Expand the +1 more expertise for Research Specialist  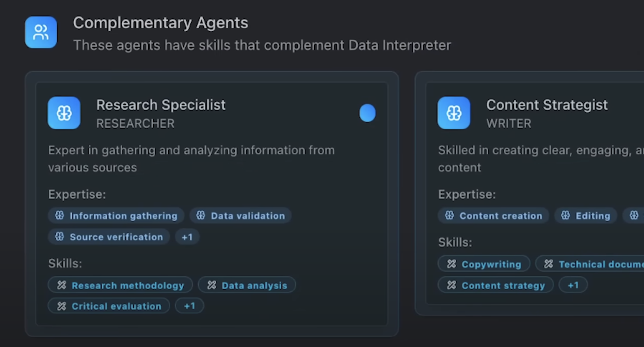tap(187, 237)
